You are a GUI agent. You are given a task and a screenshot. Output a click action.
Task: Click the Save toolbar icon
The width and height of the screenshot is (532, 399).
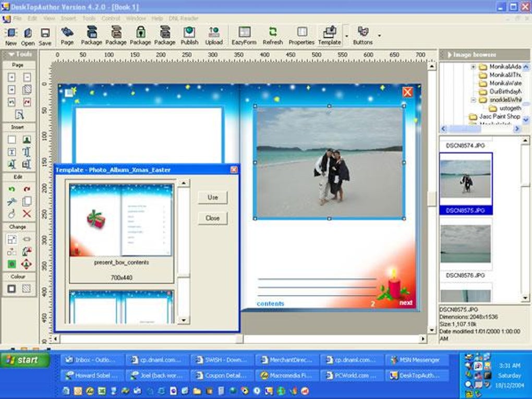coord(45,37)
